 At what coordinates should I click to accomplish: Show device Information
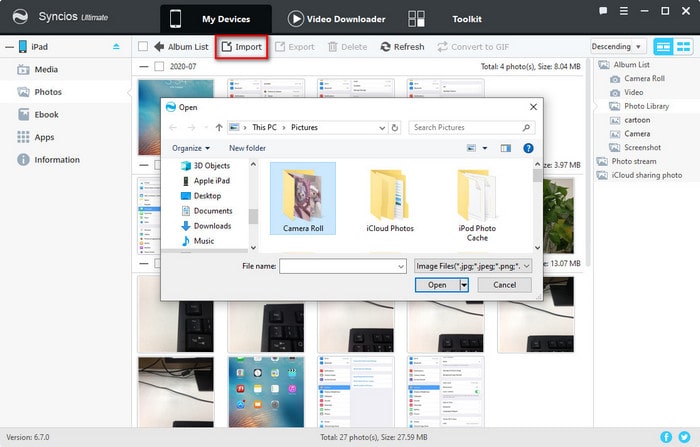pos(57,160)
